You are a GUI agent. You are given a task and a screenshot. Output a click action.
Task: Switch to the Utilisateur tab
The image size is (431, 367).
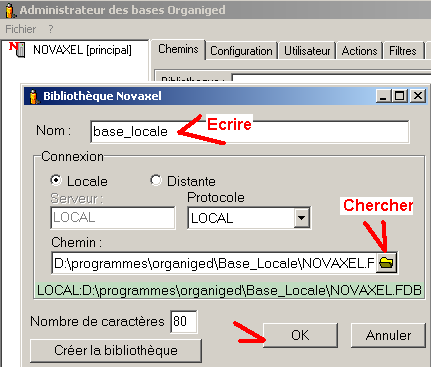click(x=307, y=51)
